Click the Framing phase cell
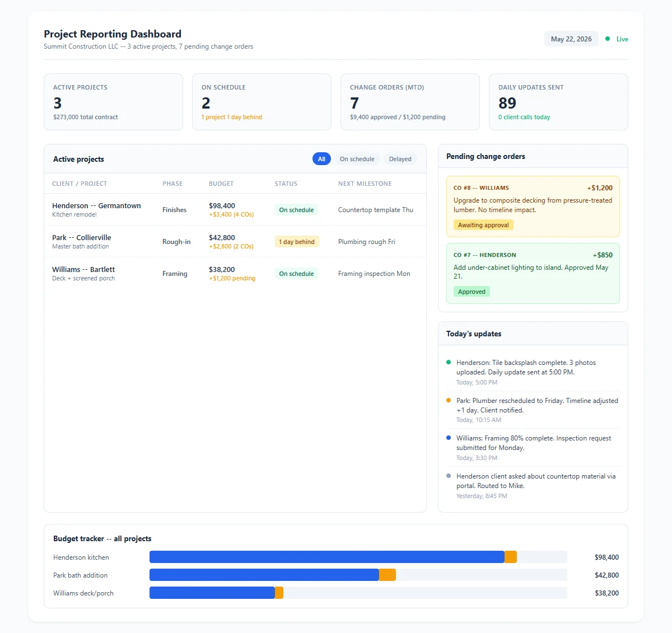The width and height of the screenshot is (672, 633). 175,274
